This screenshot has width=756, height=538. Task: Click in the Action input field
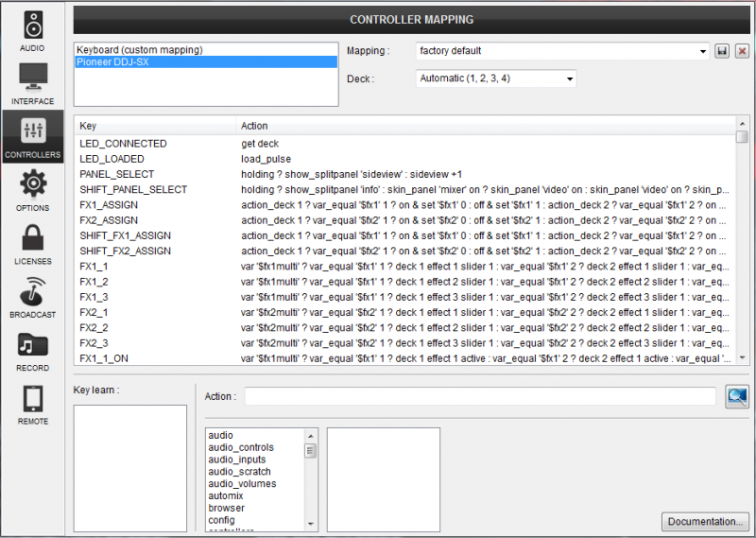pos(480,396)
